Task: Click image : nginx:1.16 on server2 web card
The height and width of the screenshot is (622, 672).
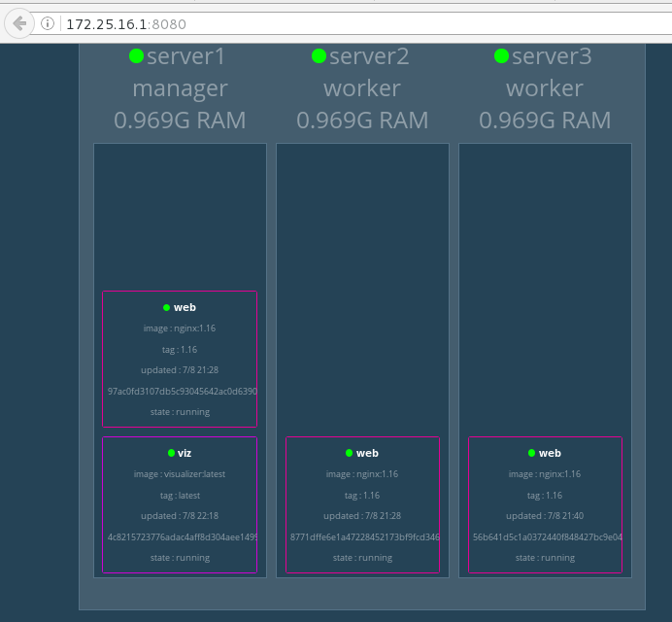Action: tap(362, 474)
